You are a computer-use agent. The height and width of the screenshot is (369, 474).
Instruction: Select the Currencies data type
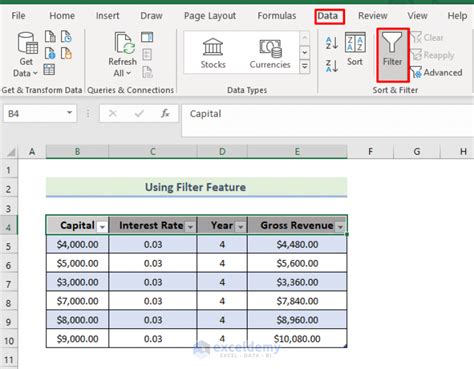coord(270,53)
